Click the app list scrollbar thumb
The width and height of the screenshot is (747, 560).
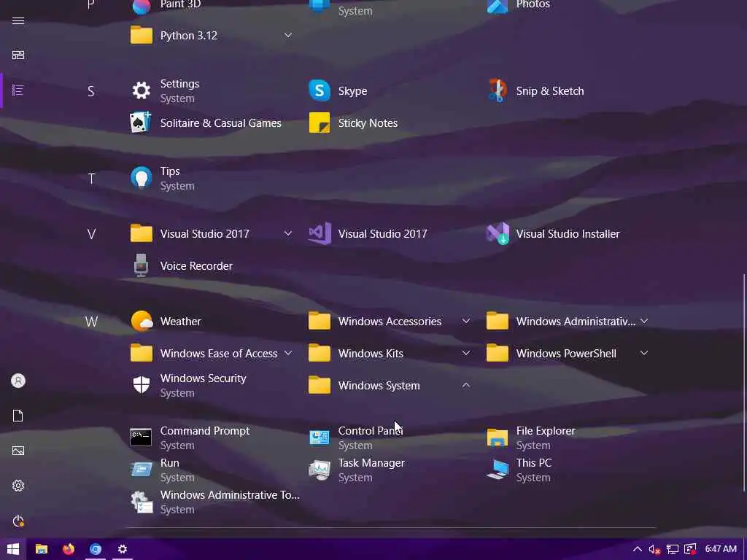click(744, 384)
